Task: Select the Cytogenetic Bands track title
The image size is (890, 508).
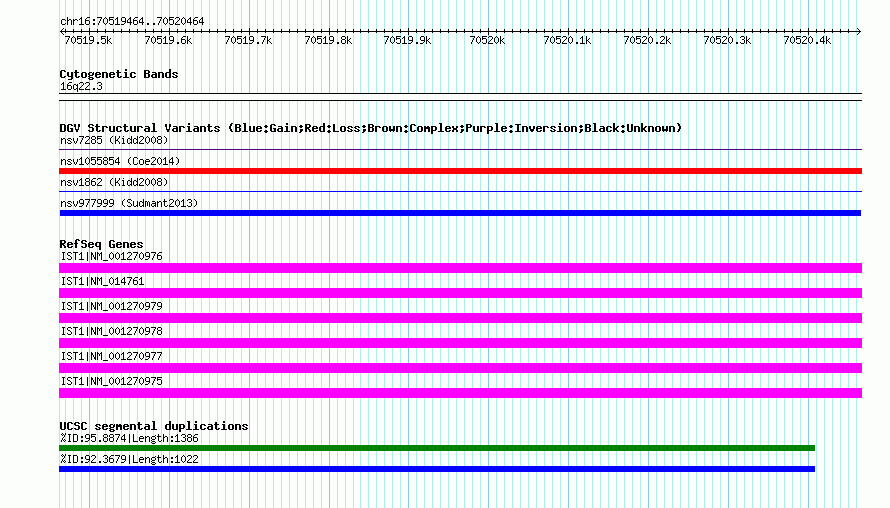Action: coord(119,74)
